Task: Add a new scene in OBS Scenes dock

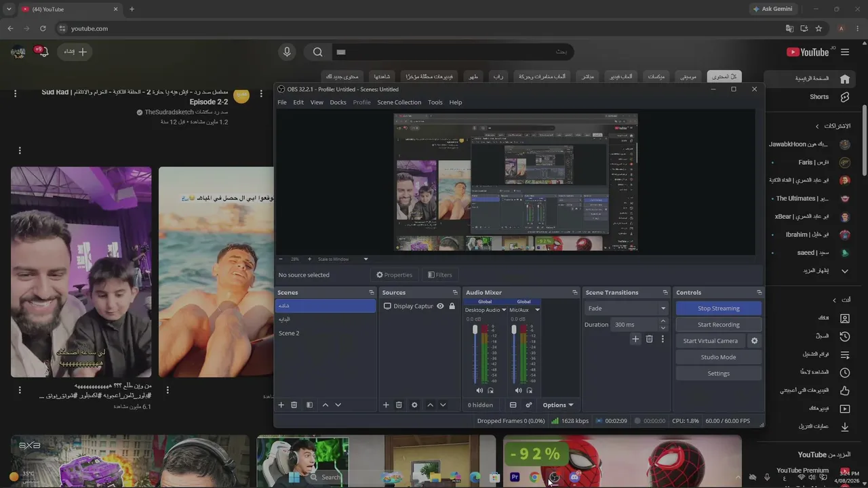Action: tap(281, 405)
